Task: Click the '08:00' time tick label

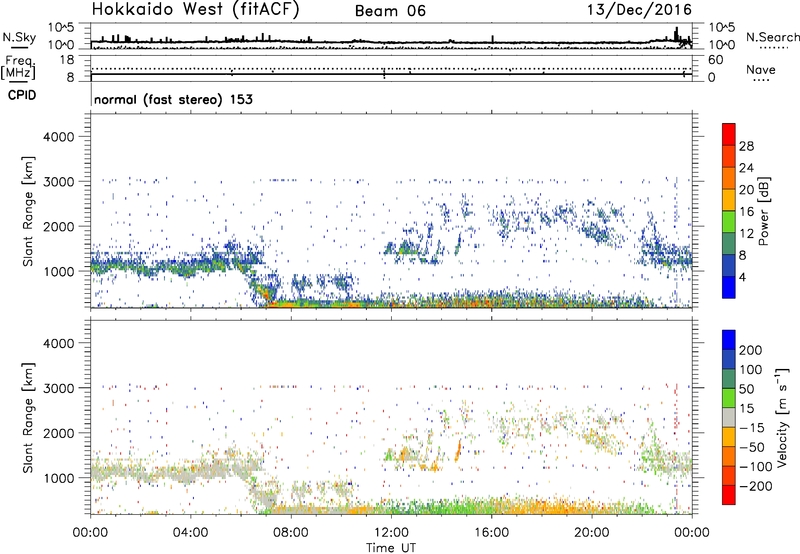Action: click(x=290, y=533)
